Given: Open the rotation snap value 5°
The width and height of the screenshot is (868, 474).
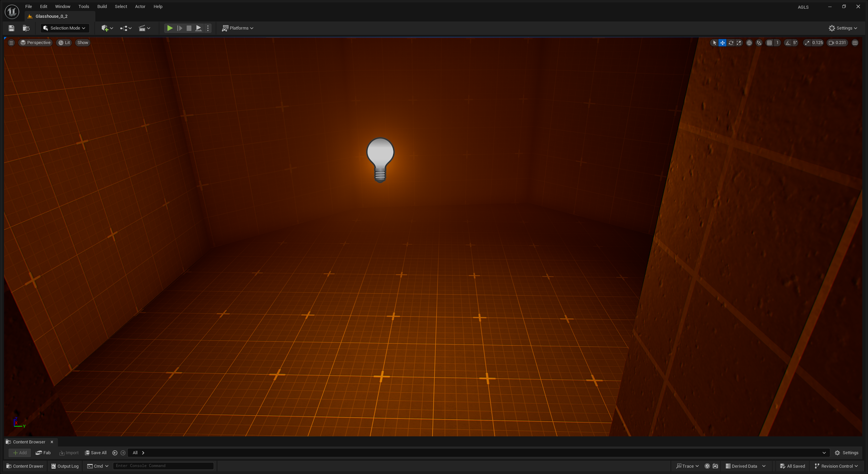Looking at the screenshot, I should [795, 43].
